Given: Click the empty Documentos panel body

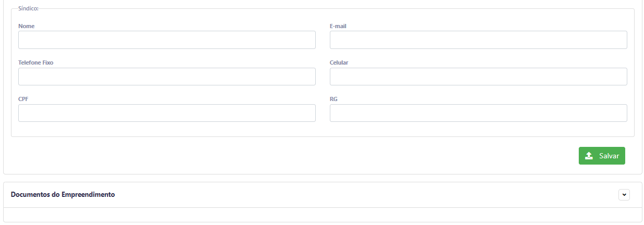Looking at the screenshot, I should click(x=322, y=215).
